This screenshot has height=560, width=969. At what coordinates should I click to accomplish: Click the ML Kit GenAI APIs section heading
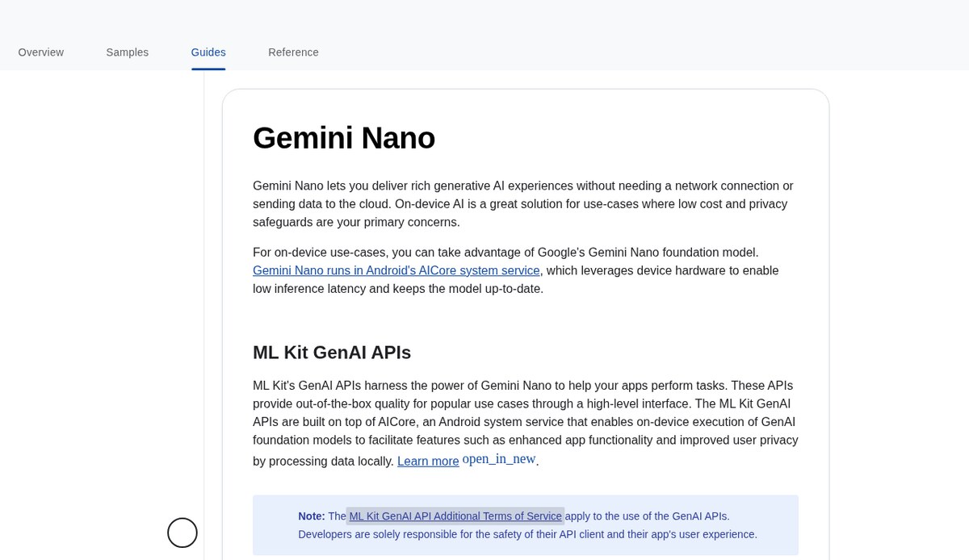[x=332, y=353]
